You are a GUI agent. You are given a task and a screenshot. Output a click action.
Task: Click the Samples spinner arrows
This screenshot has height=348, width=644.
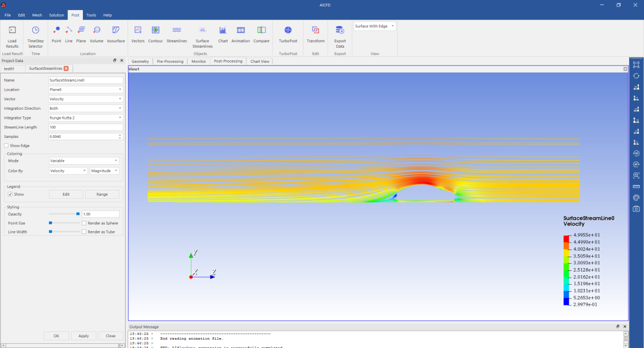(x=120, y=137)
